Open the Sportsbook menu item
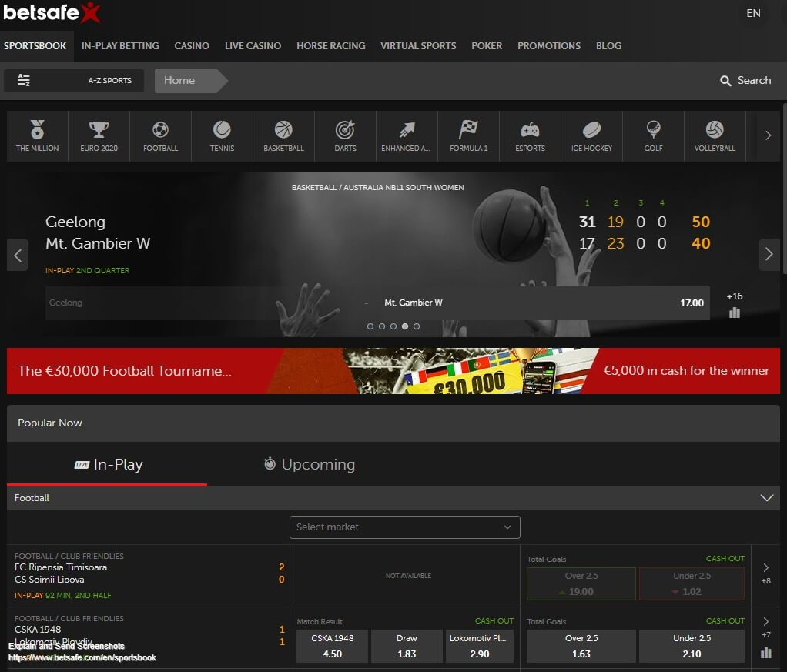This screenshot has width=787, height=672. point(35,45)
